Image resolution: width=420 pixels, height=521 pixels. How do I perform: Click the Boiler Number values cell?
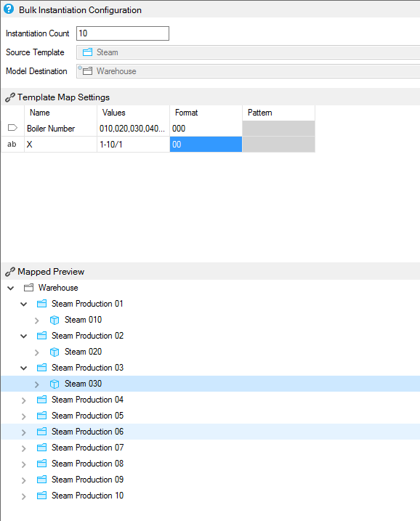(133, 129)
